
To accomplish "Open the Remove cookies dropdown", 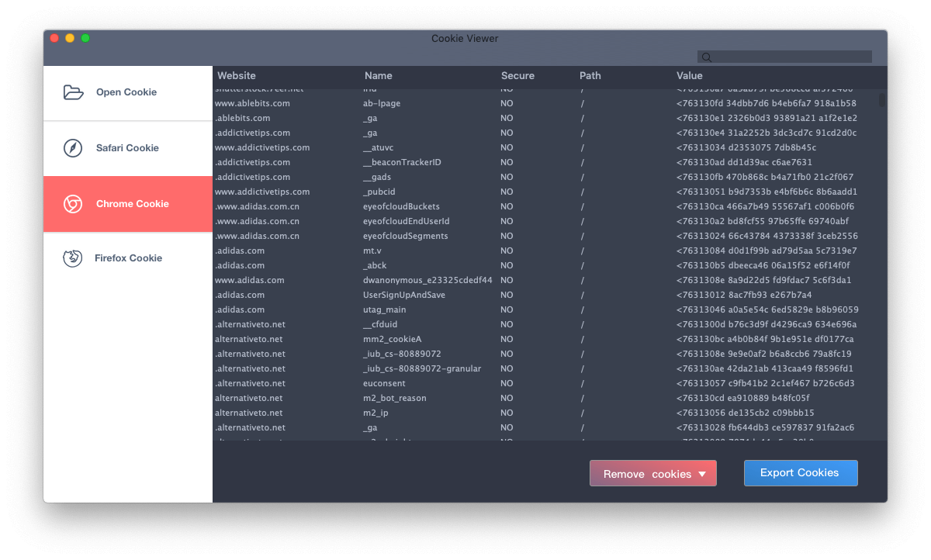I will coord(653,473).
